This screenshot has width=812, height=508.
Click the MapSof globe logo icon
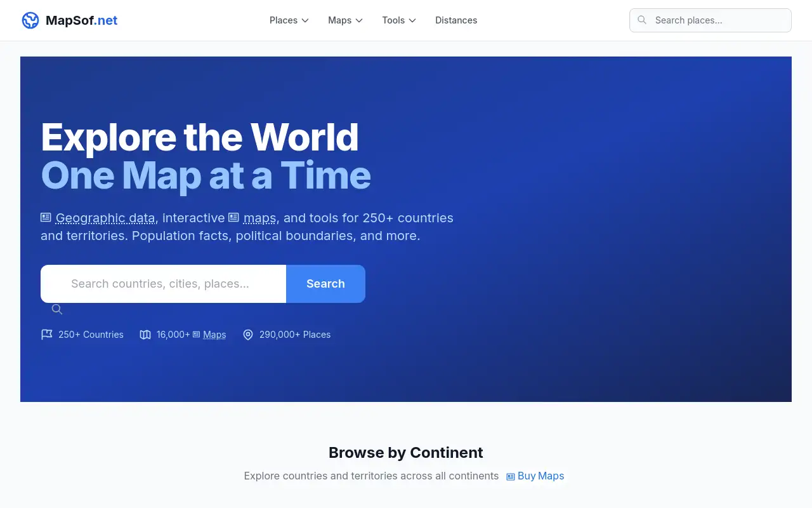point(30,20)
